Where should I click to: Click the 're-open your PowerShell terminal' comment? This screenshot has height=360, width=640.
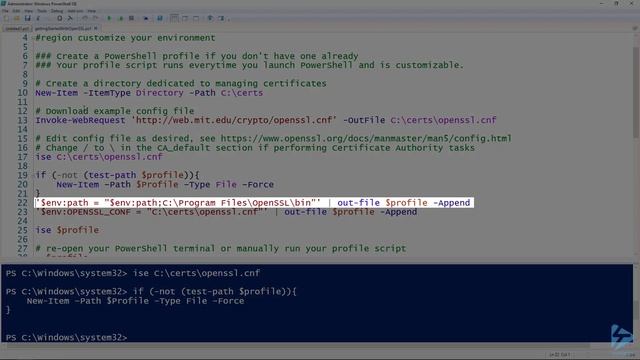[221, 248]
